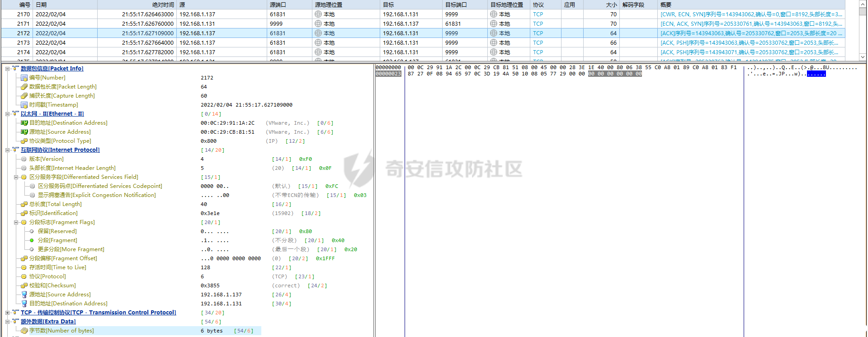Select the 区分服务码点[Differentiated Services Codepoint] row
868x337 pixels.
pos(100,186)
